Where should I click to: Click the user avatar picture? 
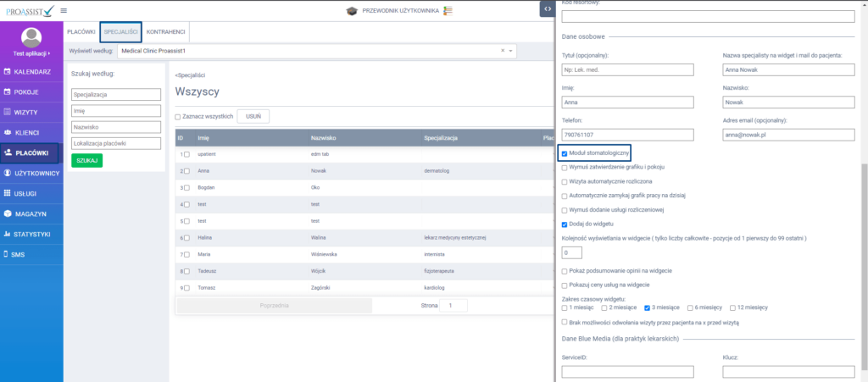tap(31, 36)
